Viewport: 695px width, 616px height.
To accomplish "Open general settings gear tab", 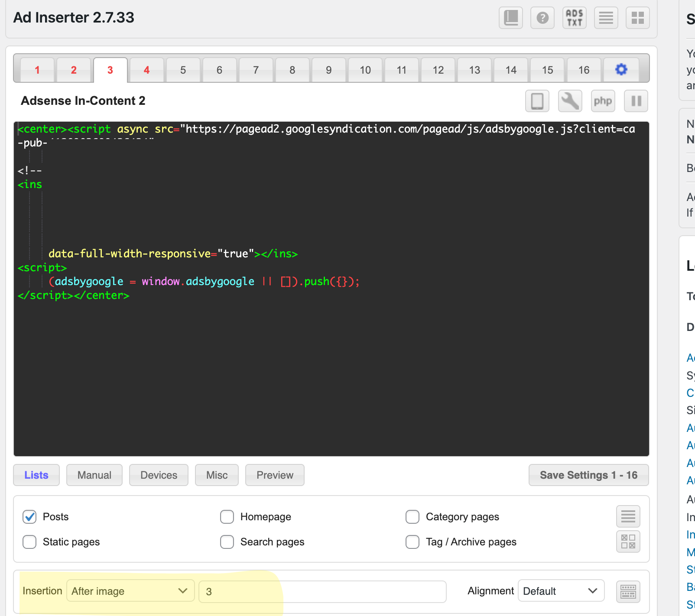I will click(621, 70).
